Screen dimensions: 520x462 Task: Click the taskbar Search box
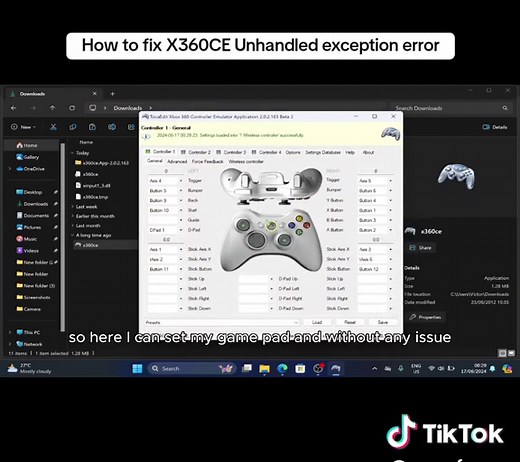pos(191,368)
